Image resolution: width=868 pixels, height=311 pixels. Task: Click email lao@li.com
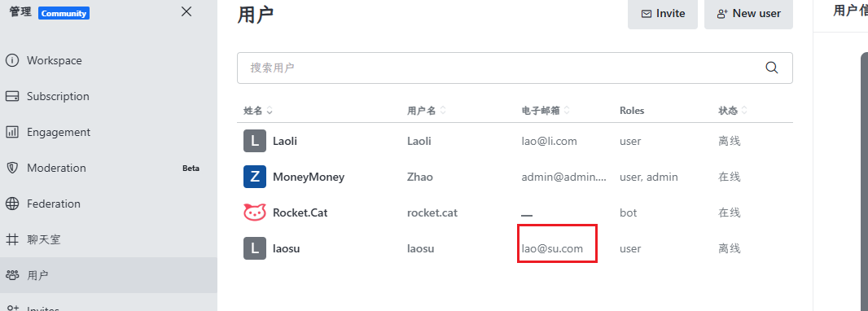coord(549,141)
